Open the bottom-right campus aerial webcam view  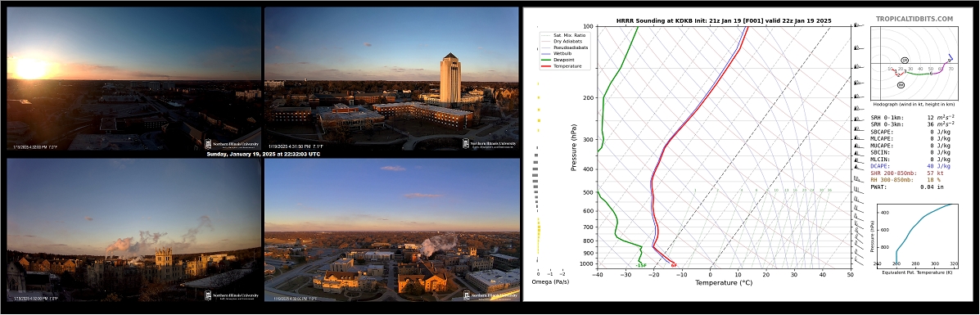pyautogui.click(x=392, y=230)
